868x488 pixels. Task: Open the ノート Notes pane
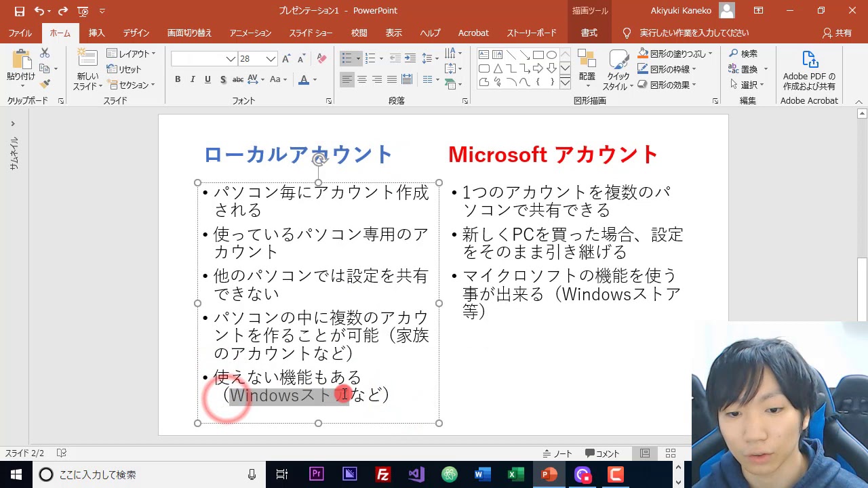pyautogui.click(x=557, y=453)
